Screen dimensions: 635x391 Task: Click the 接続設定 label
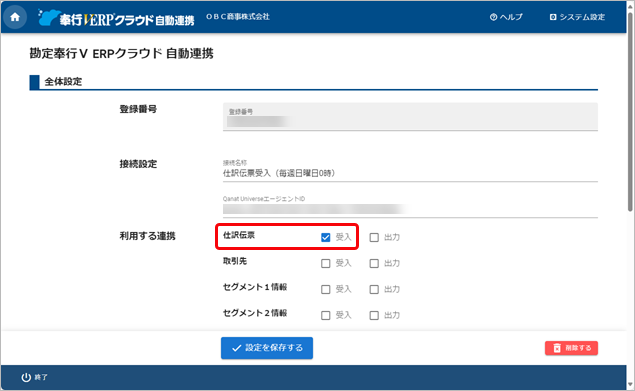click(x=138, y=164)
